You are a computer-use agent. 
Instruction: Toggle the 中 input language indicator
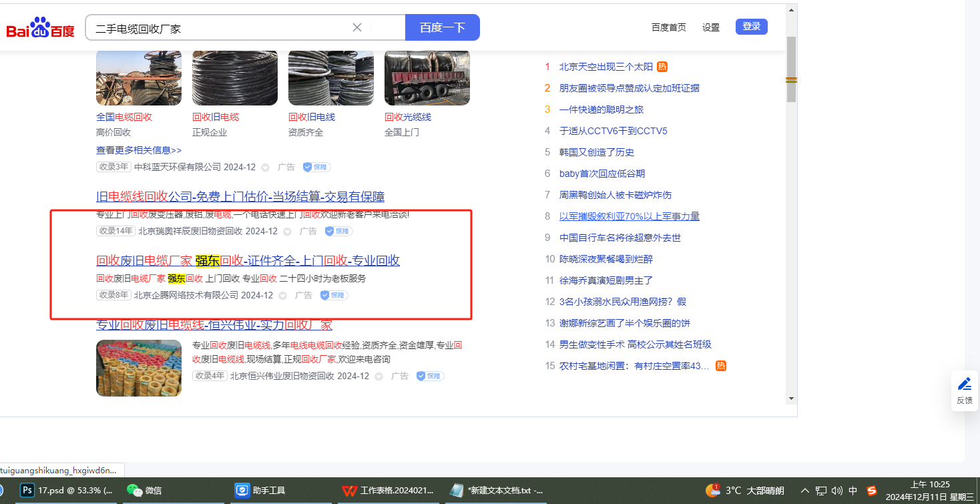click(853, 491)
